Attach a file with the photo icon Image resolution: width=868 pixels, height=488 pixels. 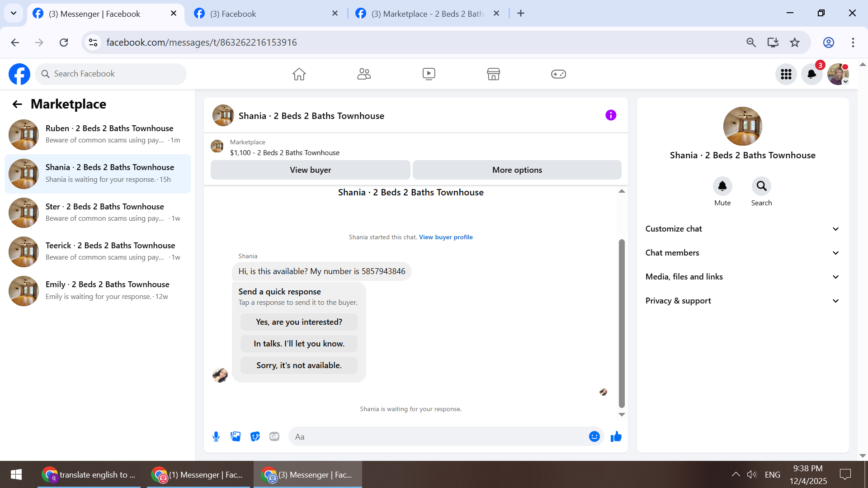(236, 436)
